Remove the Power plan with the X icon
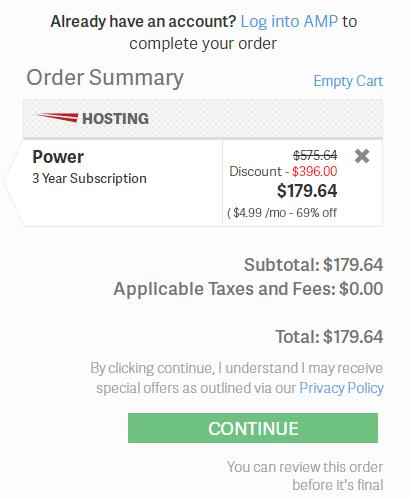The image size is (410, 498). click(x=362, y=156)
